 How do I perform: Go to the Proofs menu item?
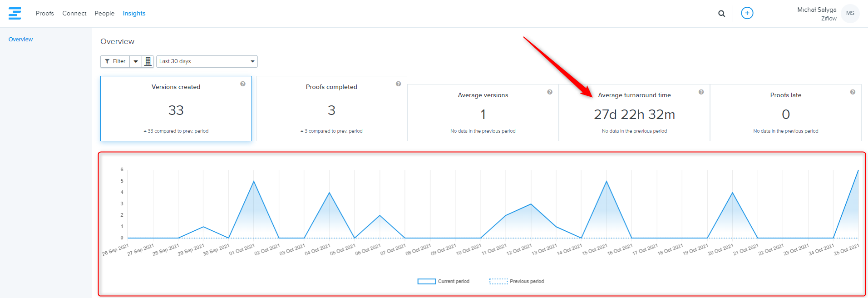[x=44, y=14]
